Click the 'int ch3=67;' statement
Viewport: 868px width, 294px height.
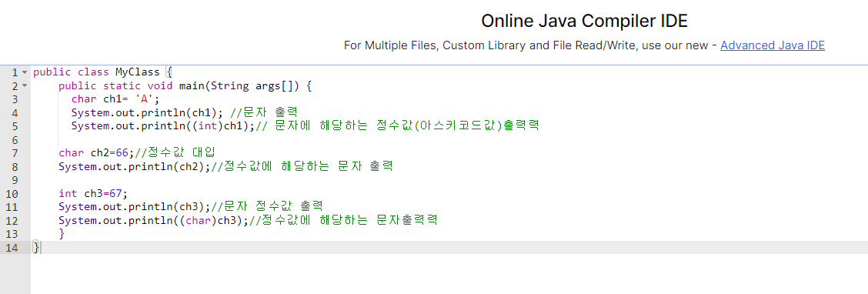[x=93, y=194]
